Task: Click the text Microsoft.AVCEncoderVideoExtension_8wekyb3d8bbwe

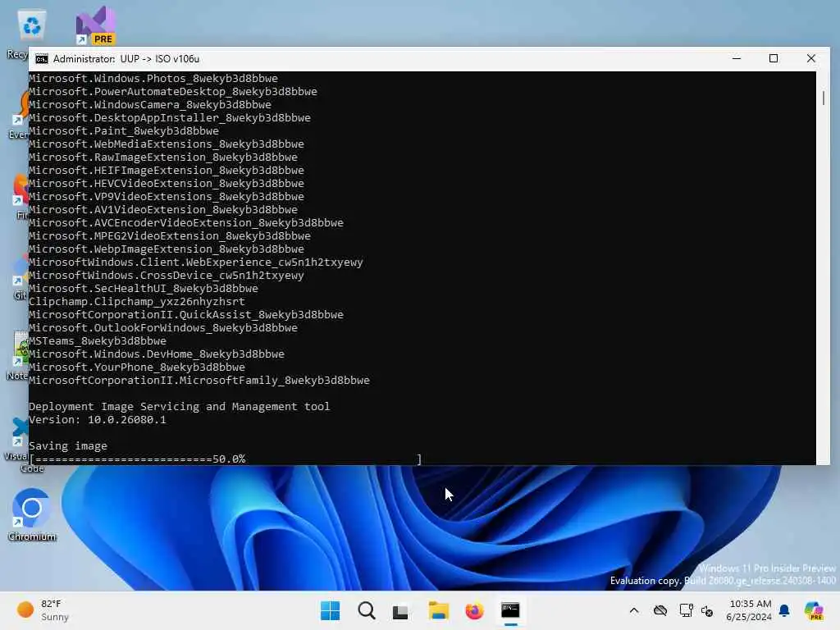Action: click(186, 223)
